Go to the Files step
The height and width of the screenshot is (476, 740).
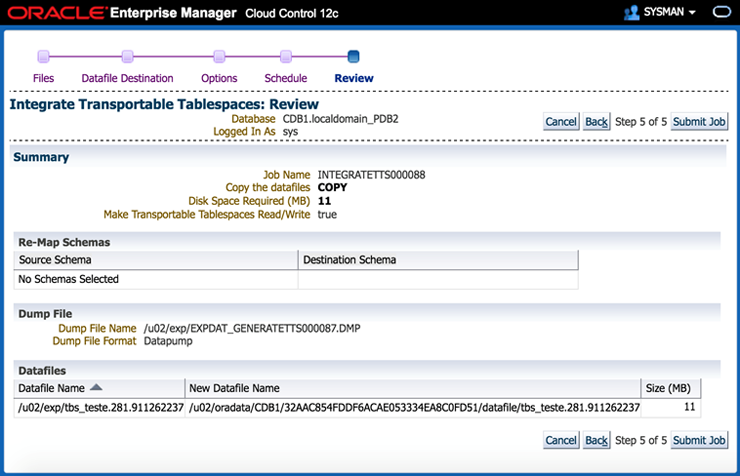pyautogui.click(x=43, y=78)
